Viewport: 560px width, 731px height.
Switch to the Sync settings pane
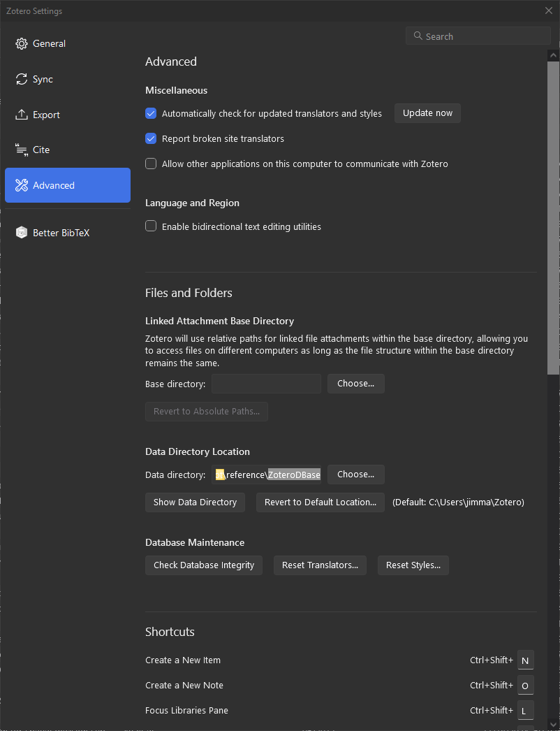[68, 79]
